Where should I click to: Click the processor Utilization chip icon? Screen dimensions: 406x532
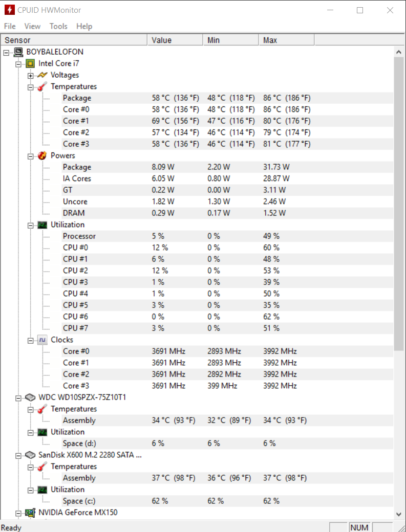(42, 225)
